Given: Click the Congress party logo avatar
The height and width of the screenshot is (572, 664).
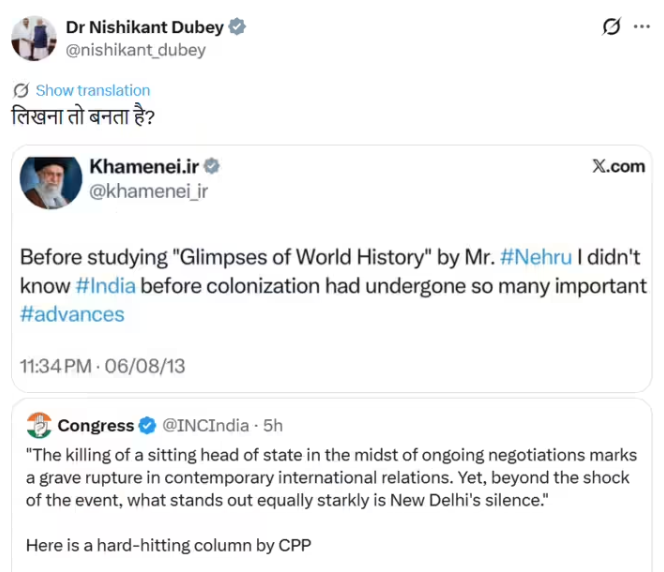Looking at the screenshot, I should [39, 425].
